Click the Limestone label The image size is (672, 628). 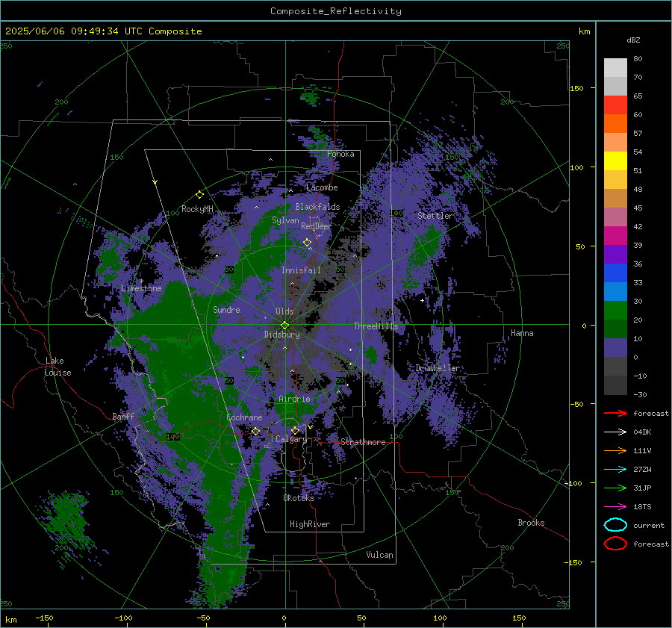pyautogui.click(x=141, y=288)
